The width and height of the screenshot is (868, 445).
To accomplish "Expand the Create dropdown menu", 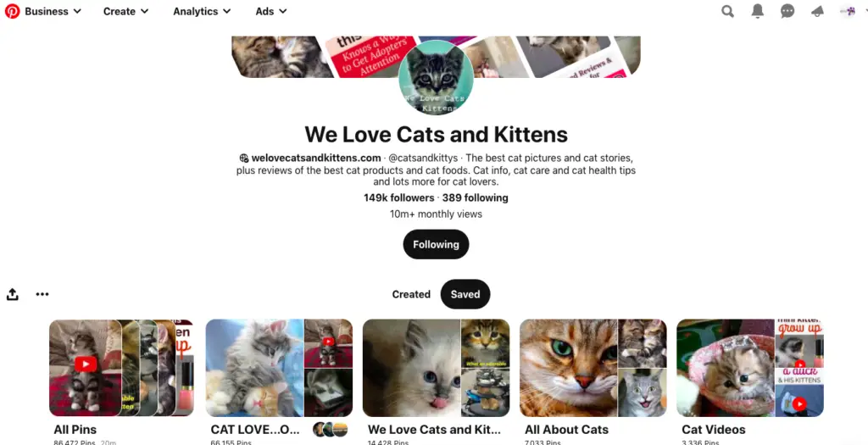I will click(125, 11).
